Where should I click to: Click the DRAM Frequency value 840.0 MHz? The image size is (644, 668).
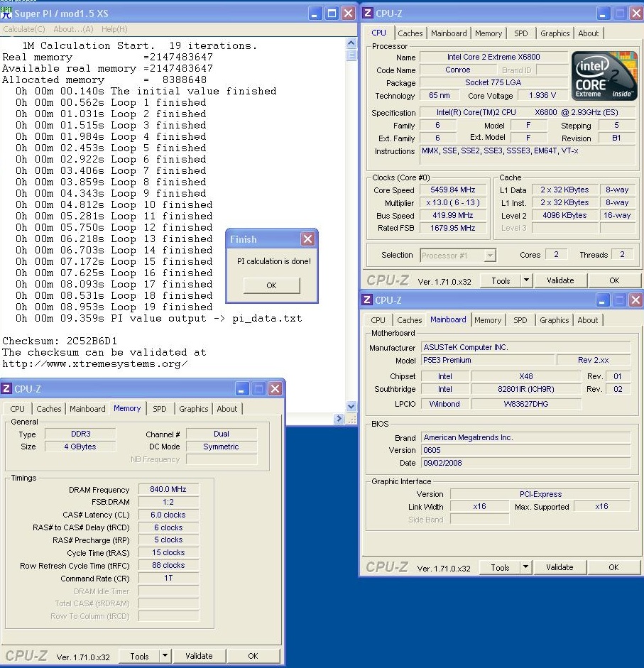(168, 490)
